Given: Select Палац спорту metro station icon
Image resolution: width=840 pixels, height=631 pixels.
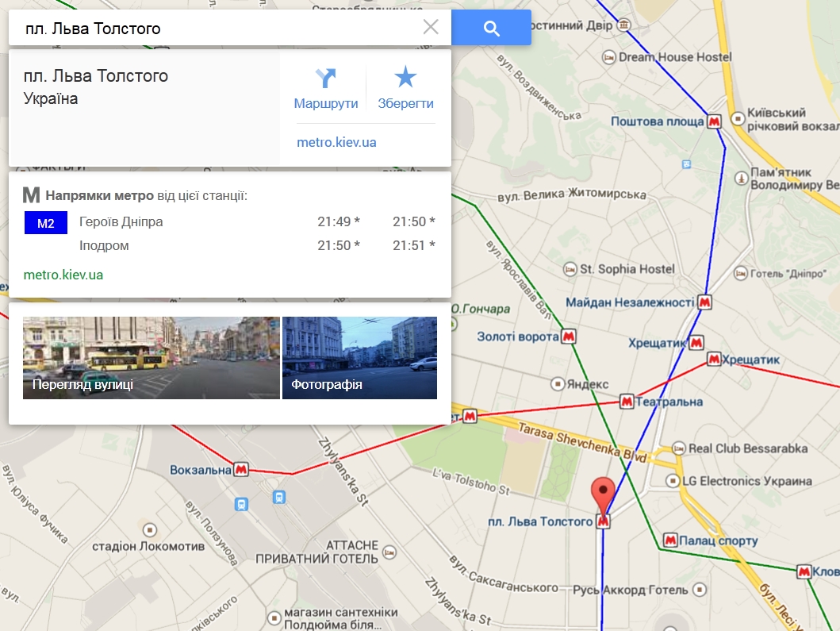Looking at the screenshot, I should click(670, 540).
